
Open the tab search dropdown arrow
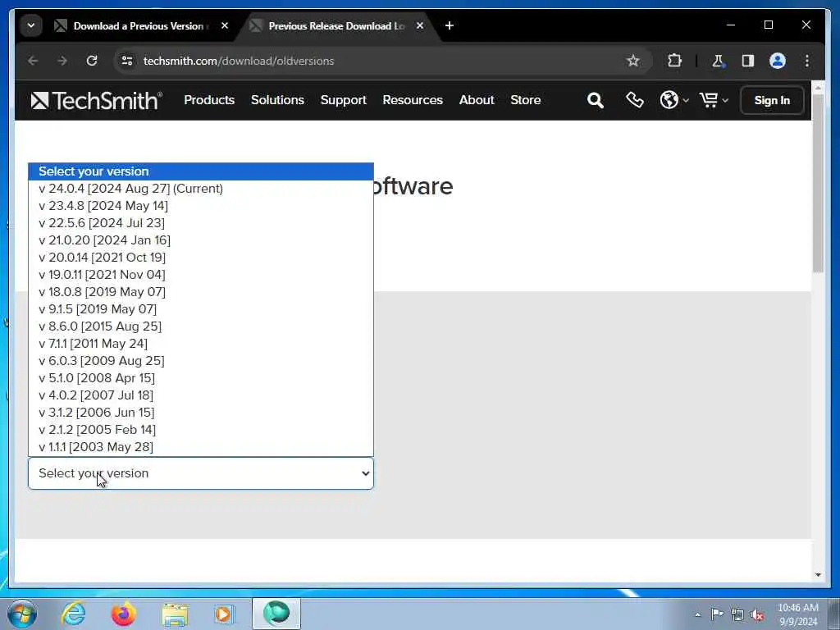[x=31, y=25]
